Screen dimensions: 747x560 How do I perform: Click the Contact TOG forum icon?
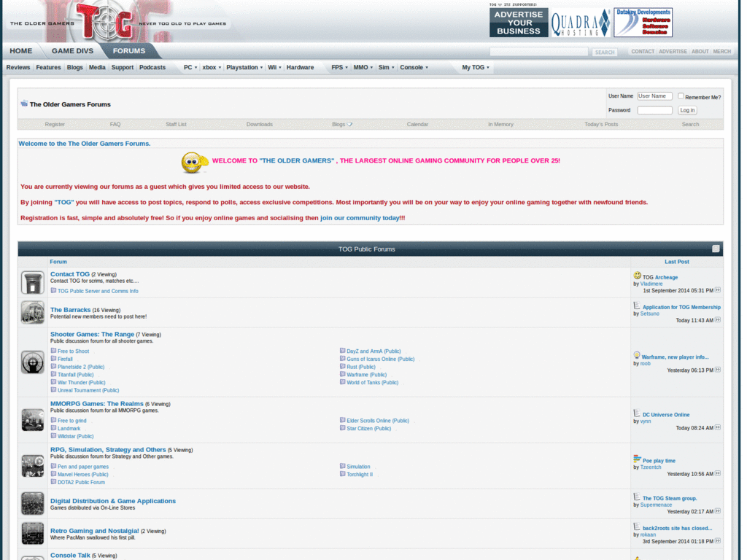(x=32, y=282)
